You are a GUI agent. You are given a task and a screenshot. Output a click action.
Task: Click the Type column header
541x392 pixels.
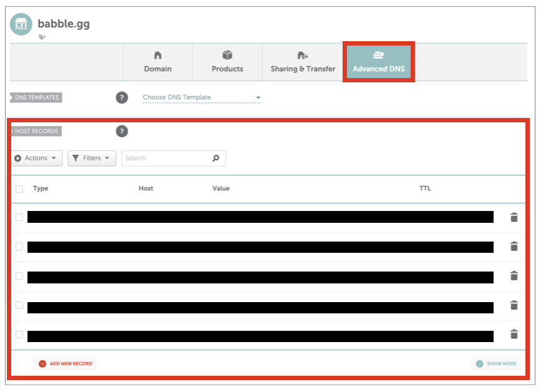(x=41, y=189)
